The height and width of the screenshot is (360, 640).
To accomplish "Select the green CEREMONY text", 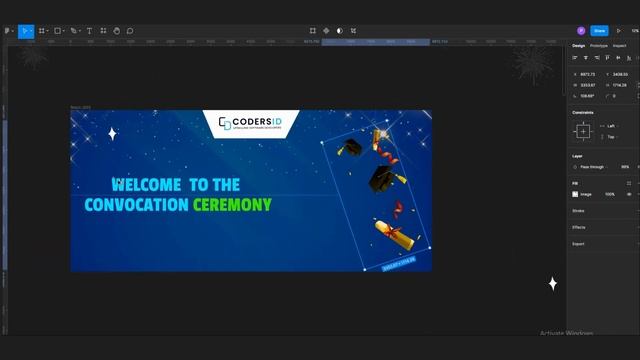I will point(232,204).
